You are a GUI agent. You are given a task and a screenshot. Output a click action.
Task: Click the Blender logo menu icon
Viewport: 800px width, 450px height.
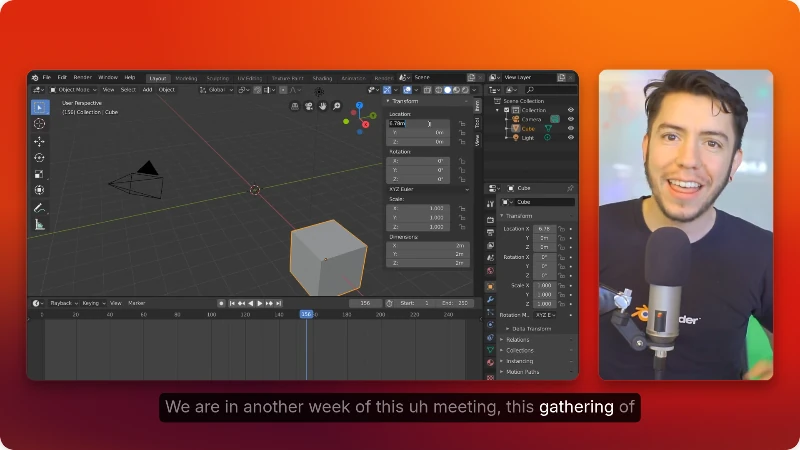[35, 78]
